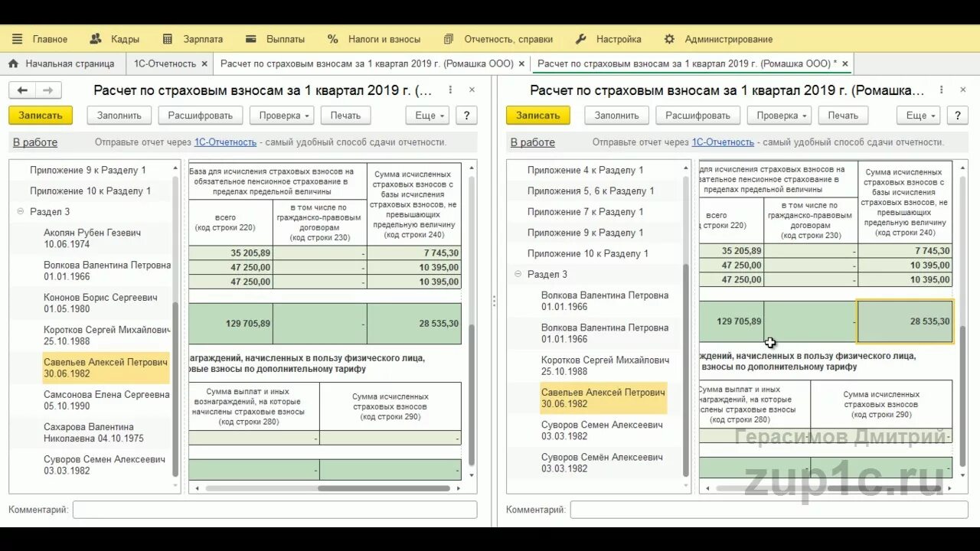Open Отчетность, справки section
This screenshot has width=980, height=551.
pos(508,39)
